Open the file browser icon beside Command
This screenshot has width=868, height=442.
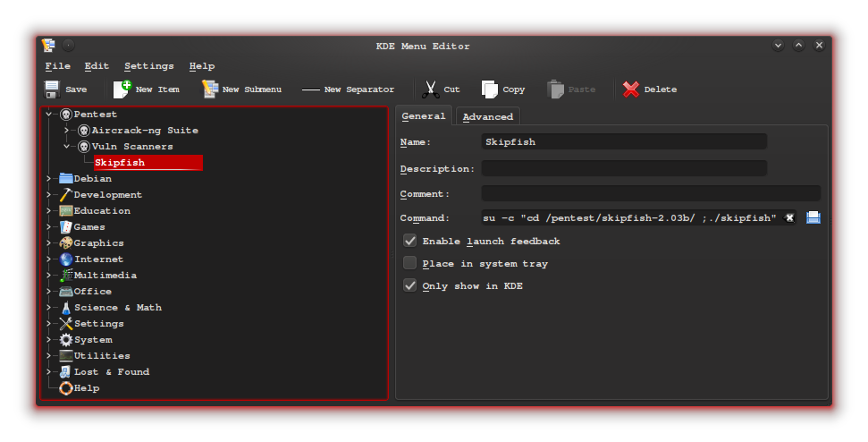click(x=813, y=217)
